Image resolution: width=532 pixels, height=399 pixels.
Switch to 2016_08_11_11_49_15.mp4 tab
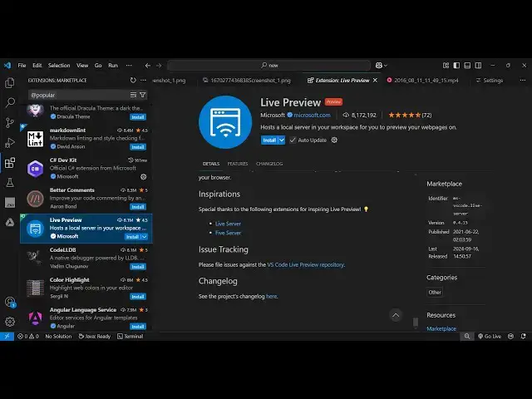[x=422, y=80]
